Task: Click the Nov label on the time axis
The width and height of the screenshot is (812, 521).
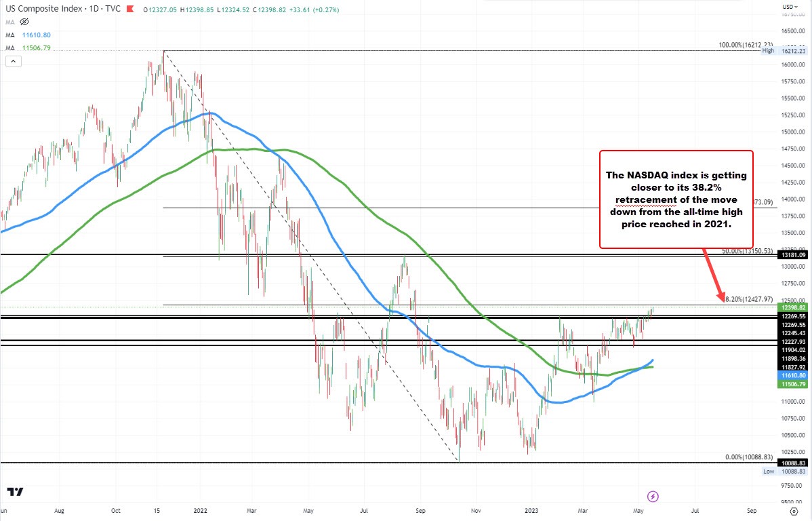Action: (x=476, y=510)
